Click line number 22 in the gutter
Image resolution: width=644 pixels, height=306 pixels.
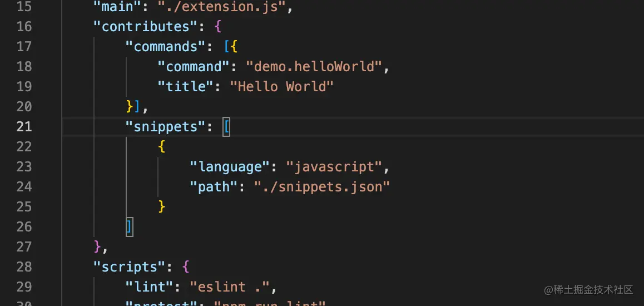click(x=24, y=147)
